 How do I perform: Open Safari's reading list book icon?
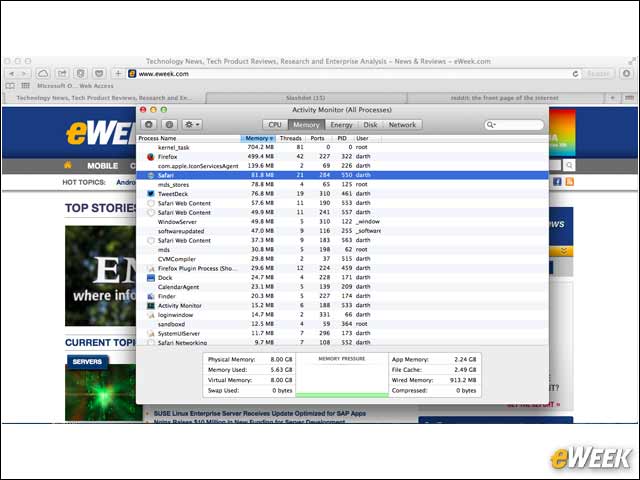[x=10, y=86]
